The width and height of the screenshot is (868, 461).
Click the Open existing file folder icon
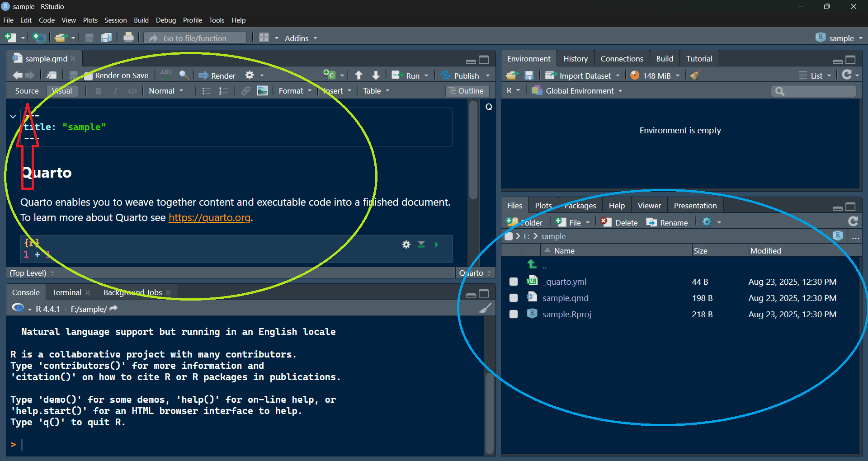click(x=61, y=38)
